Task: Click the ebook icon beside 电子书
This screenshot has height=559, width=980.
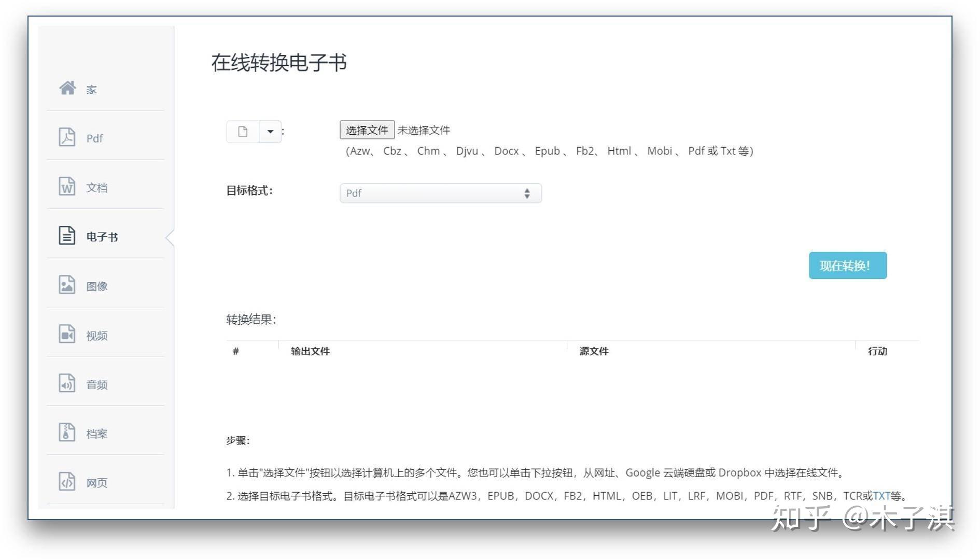Action: tap(67, 236)
